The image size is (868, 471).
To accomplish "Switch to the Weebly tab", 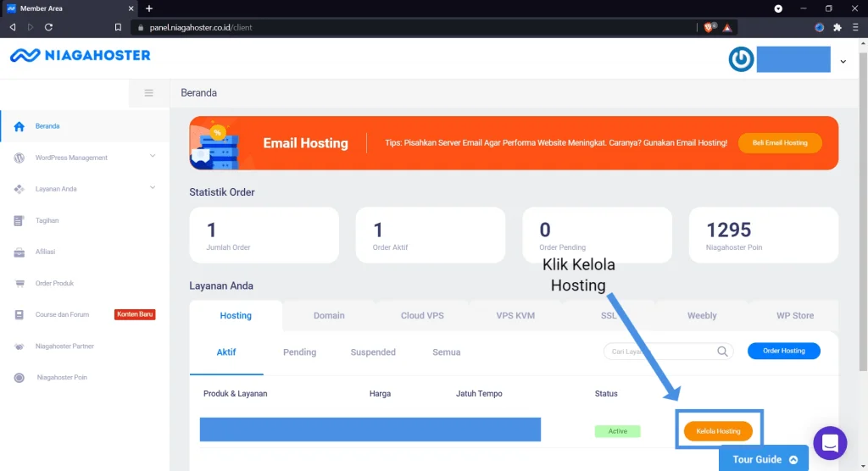I will click(702, 315).
